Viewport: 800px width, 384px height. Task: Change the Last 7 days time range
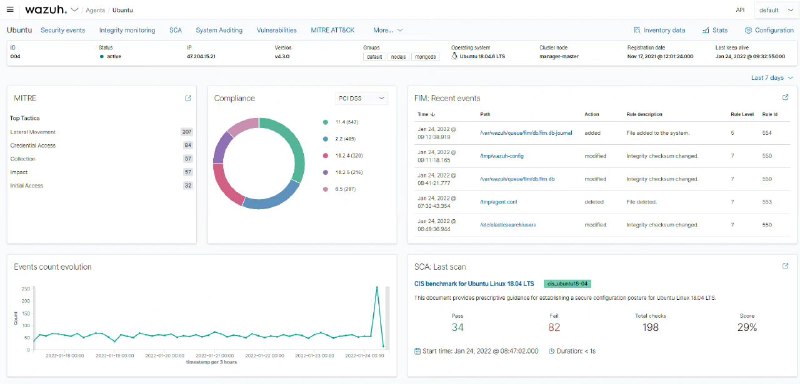(772, 78)
